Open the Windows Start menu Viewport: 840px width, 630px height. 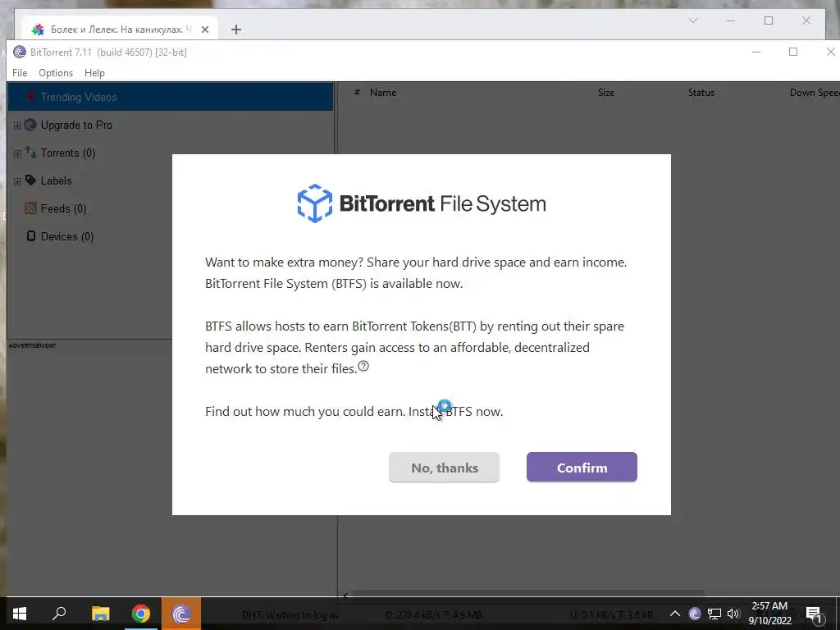[x=20, y=614]
